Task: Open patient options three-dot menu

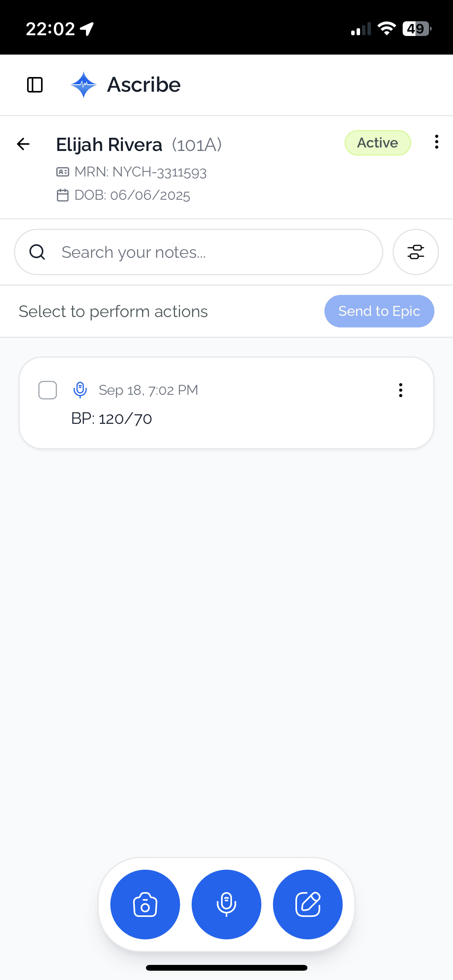Action: click(x=437, y=142)
